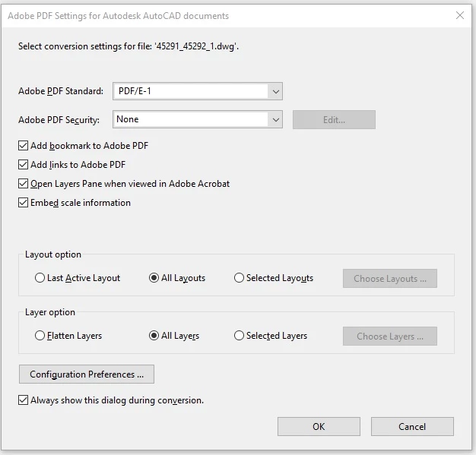This screenshot has width=476, height=455.
Task: Open the Adobe PDF Security dropdown
Action: coord(198,119)
